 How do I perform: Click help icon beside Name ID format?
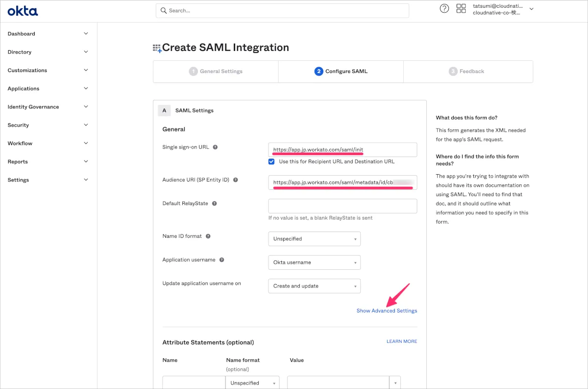pyautogui.click(x=208, y=236)
